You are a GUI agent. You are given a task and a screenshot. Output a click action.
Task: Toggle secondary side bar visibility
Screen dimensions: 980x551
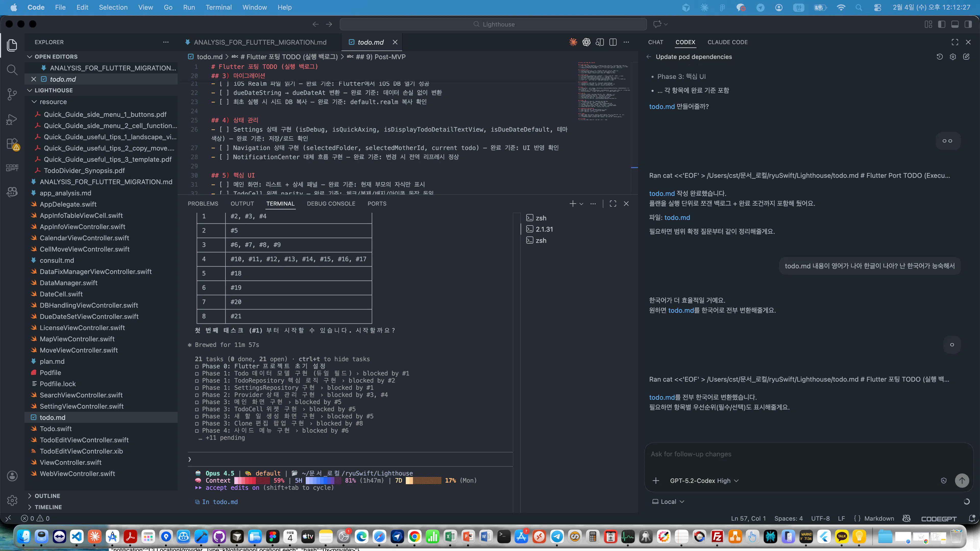click(x=968, y=24)
